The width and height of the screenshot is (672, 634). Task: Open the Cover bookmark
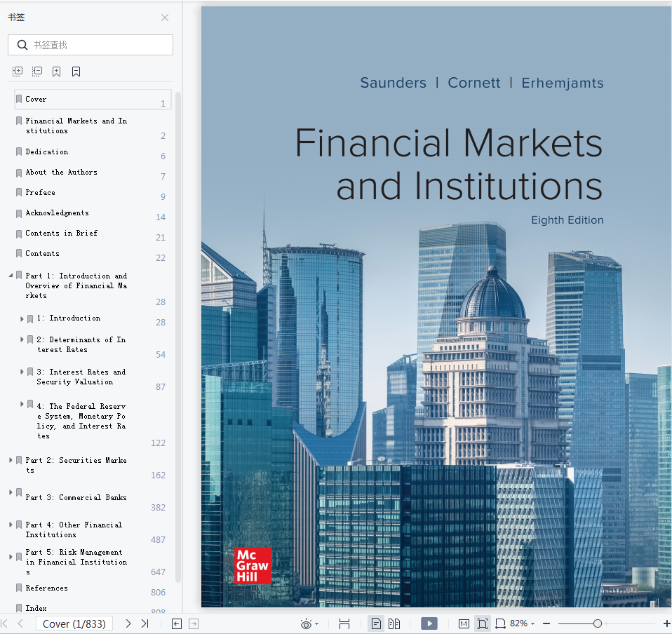93,100
